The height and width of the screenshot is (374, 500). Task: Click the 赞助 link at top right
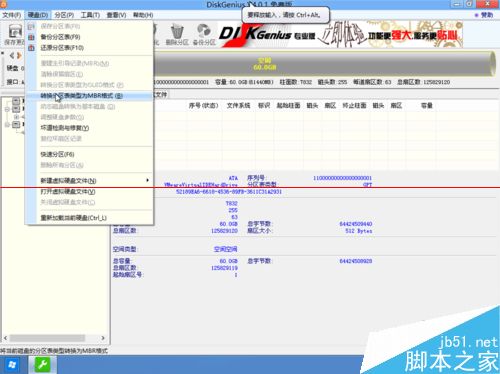486,15
